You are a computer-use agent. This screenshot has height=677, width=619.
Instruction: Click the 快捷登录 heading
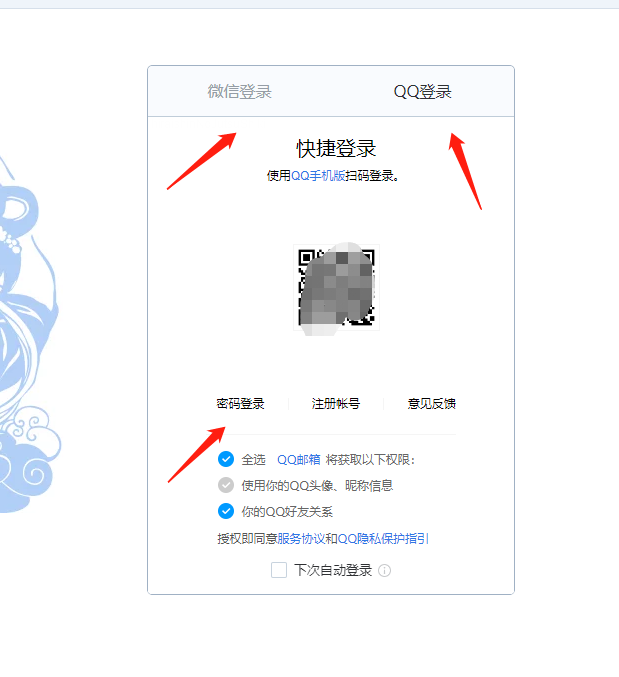pyautogui.click(x=336, y=149)
